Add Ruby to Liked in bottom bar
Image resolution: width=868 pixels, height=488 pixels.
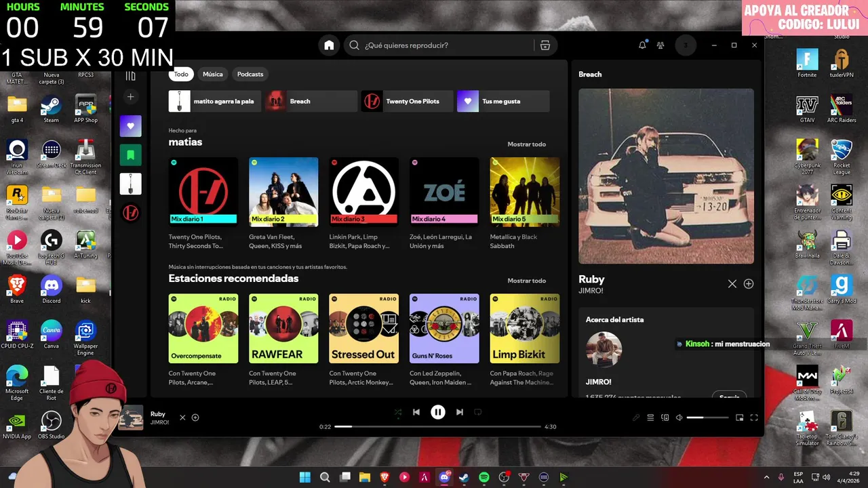[x=195, y=418]
